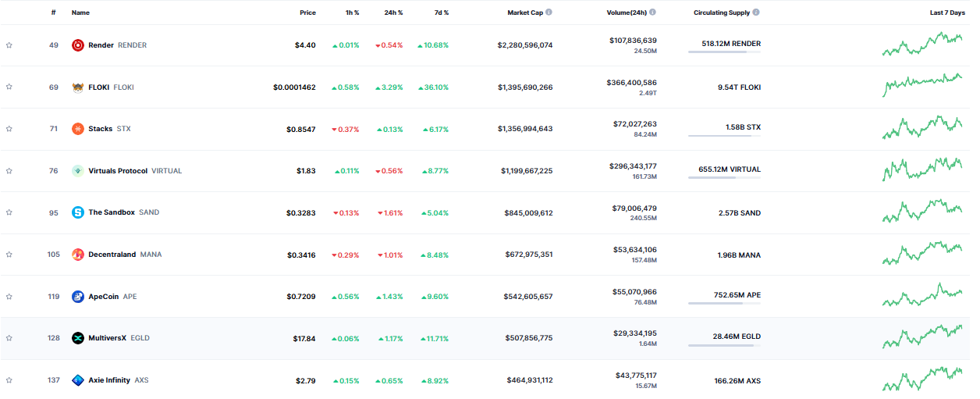Sort by 1h % column header
The width and height of the screenshot is (980, 399).
coord(351,12)
